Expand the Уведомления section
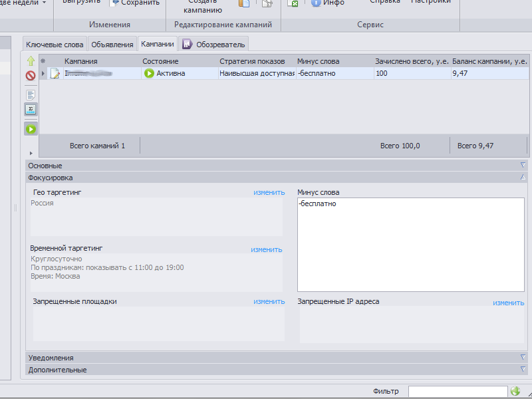 [x=523, y=358]
